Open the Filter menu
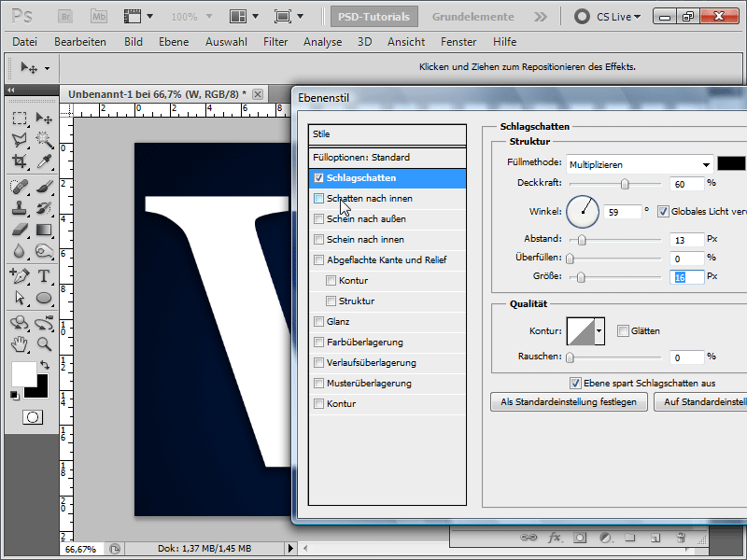The image size is (747, 560). coord(275,42)
